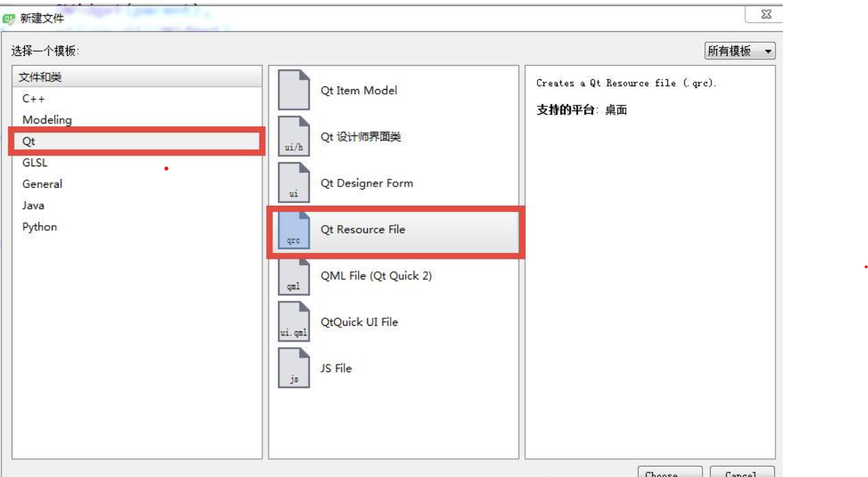Select the qml file icon
This screenshot has height=477, width=868.
(x=294, y=275)
